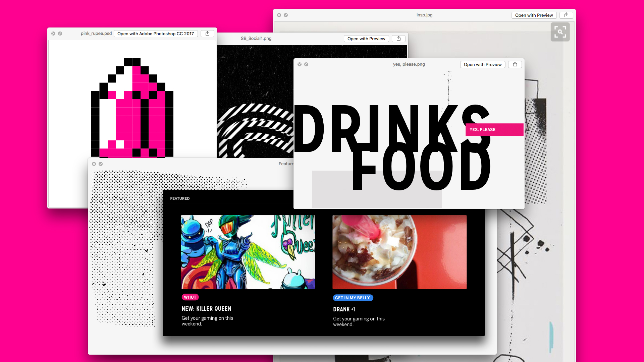Click the share icon on insp.jpg window
This screenshot has width=644, height=362.
click(x=566, y=15)
